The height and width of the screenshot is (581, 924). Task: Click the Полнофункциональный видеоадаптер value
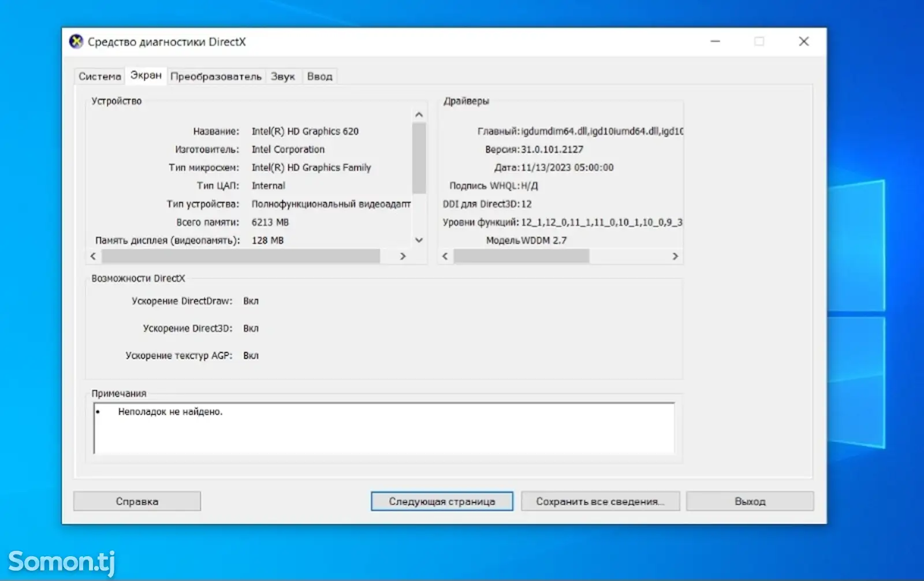point(331,204)
